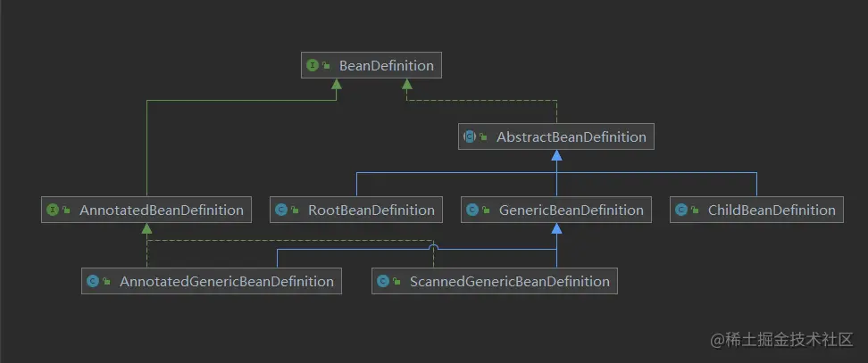Click the lock icon beside AbstractBeanDefinition
868x363 pixels.
click(x=483, y=137)
